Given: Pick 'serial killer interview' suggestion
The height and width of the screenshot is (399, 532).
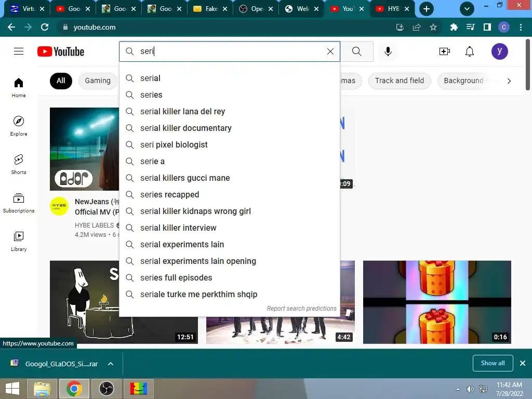Looking at the screenshot, I should point(229,228).
